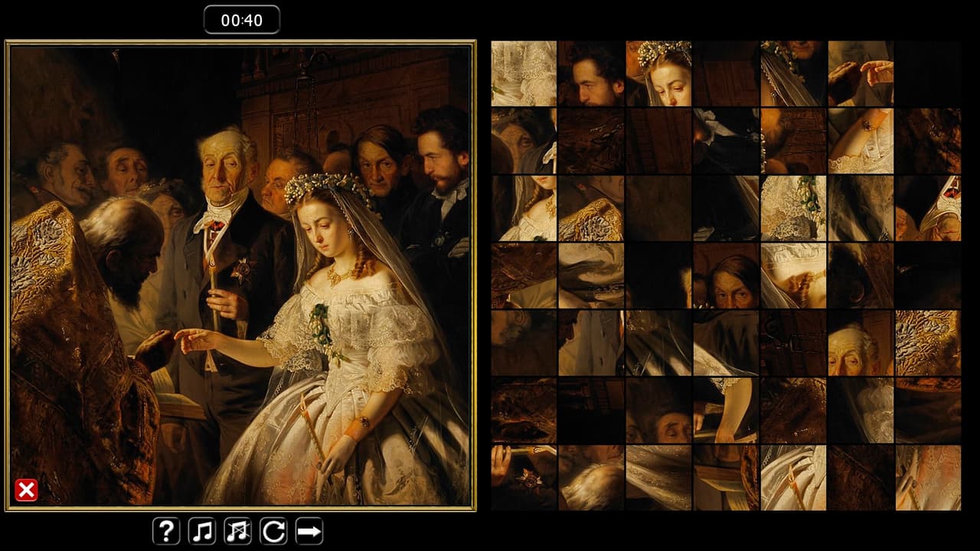Restart puzzle with the circular arrow icon
The image size is (980, 551).
[x=273, y=530]
